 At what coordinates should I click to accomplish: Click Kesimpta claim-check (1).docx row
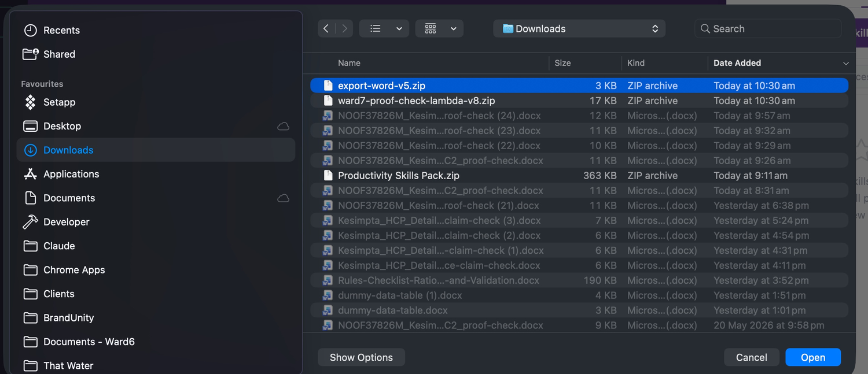(579, 250)
